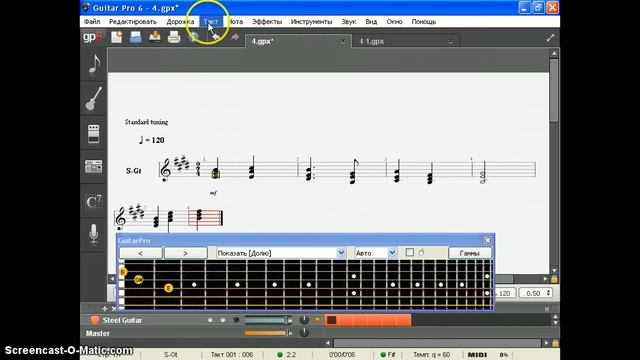Switch to the 4.gpx tab
The width and height of the screenshot is (640, 360).
(298, 41)
